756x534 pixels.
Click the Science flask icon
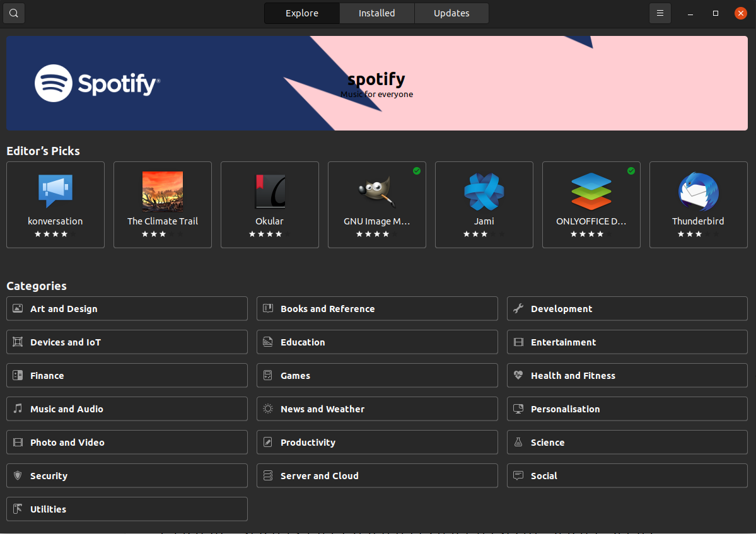pos(518,442)
